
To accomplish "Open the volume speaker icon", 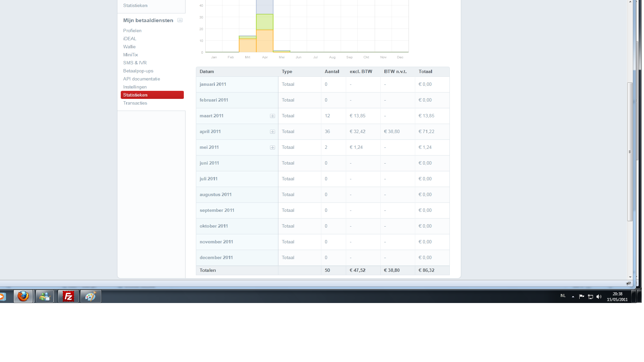I will [599, 296].
